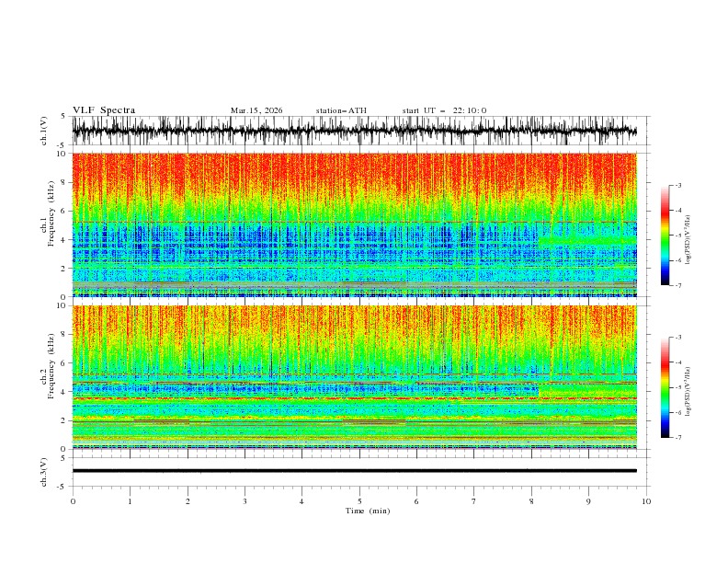Click the 10 tick ending the time axis
Image resolution: width=728 pixels, height=563 pixels.
[646, 501]
